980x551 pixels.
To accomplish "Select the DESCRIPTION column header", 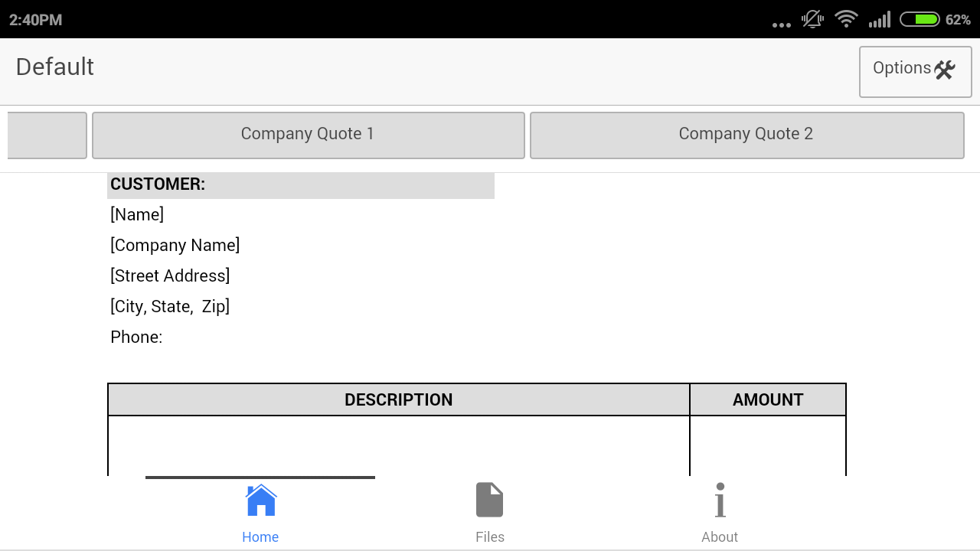I will 398,400.
